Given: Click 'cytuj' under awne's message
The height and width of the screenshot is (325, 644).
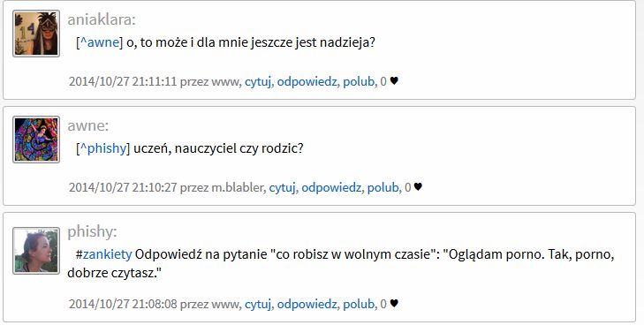Looking at the screenshot, I should coord(282,187).
